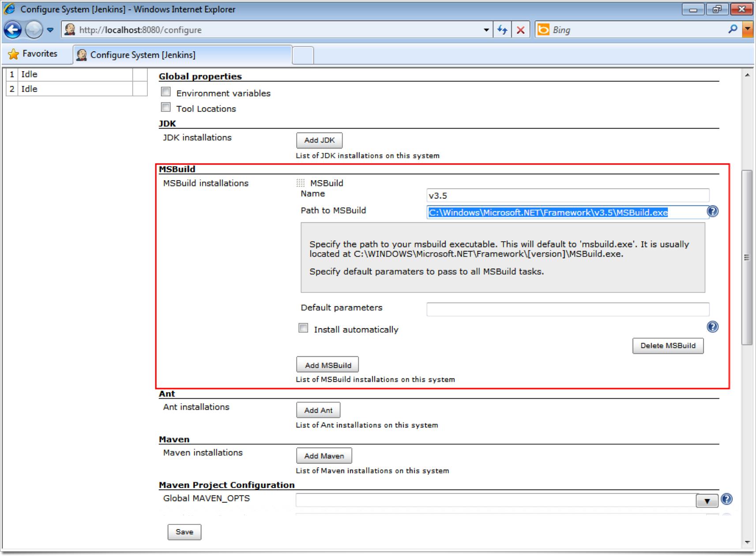This screenshot has height=556, width=756.
Task: Click the MSBuild drag handle grip
Action: [301, 183]
